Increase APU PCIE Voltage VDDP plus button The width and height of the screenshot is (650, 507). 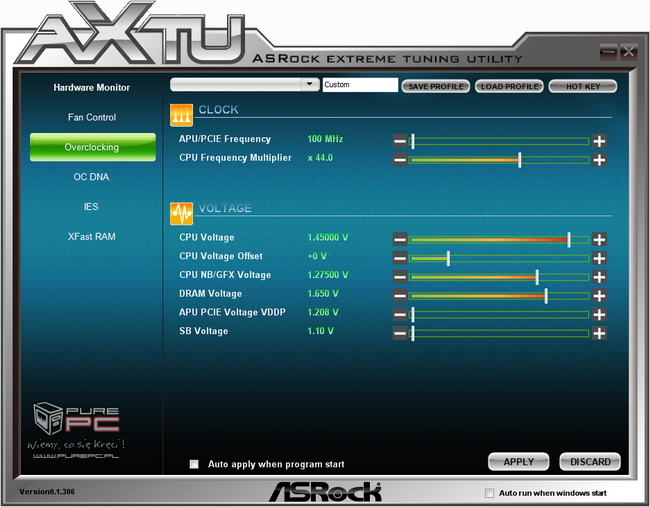tap(599, 314)
